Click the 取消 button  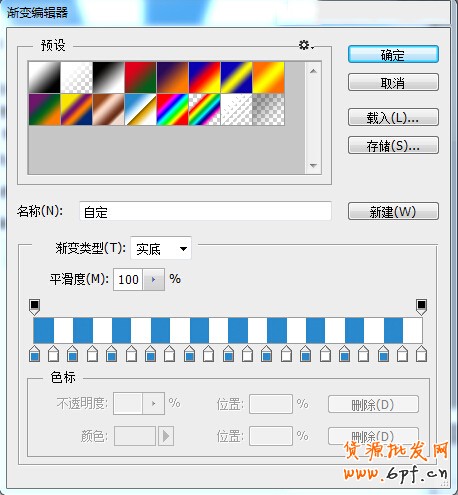coord(393,82)
